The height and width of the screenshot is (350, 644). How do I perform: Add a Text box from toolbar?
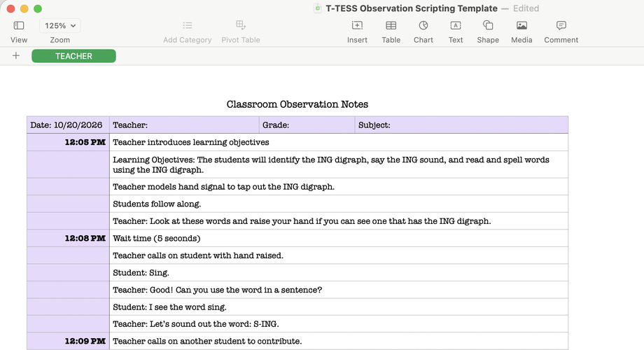[x=456, y=25]
